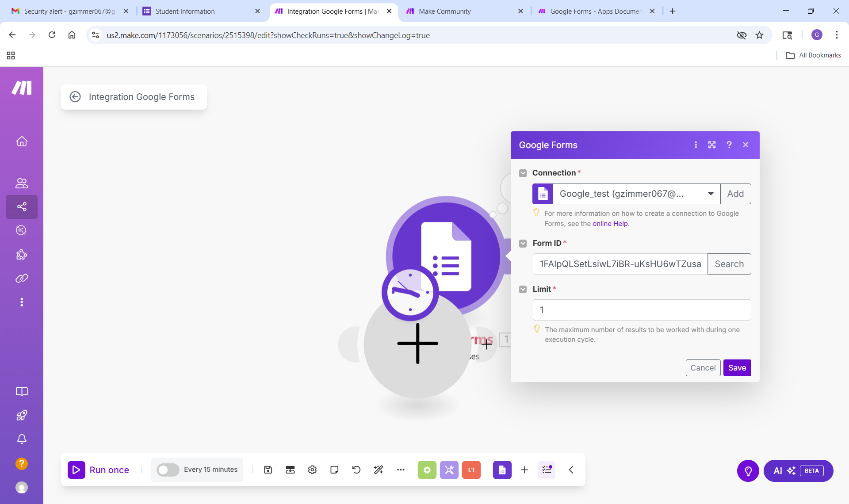This screenshot has height=504, width=849.
Task: Follow the online Help link
Action: coord(610,224)
